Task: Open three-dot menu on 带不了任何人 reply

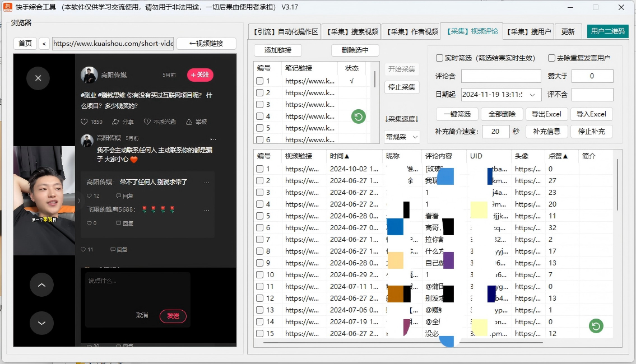Action: tap(206, 183)
